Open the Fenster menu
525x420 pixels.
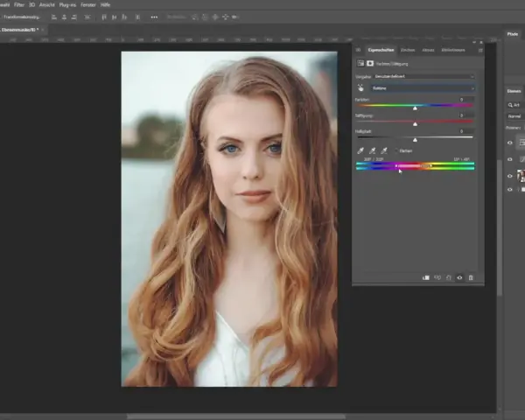coord(88,4)
